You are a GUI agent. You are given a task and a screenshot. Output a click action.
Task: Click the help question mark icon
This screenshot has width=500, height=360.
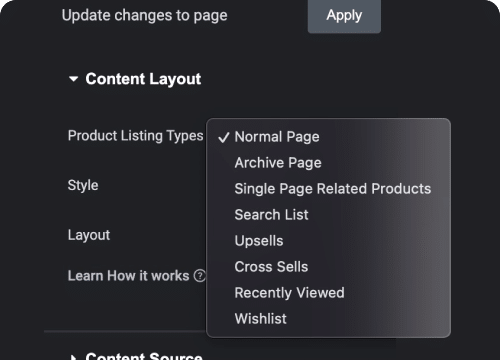(x=200, y=276)
